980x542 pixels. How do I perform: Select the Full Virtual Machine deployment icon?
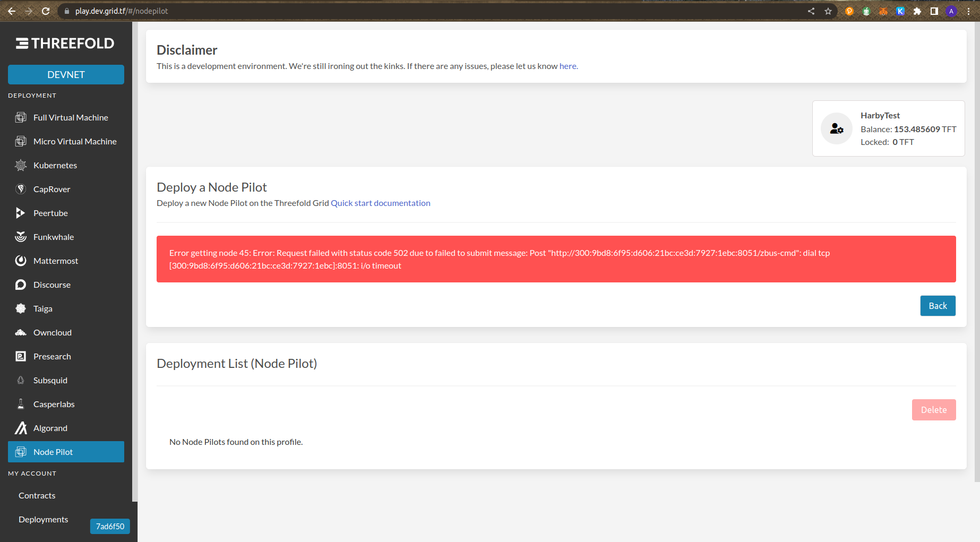pyautogui.click(x=21, y=117)
